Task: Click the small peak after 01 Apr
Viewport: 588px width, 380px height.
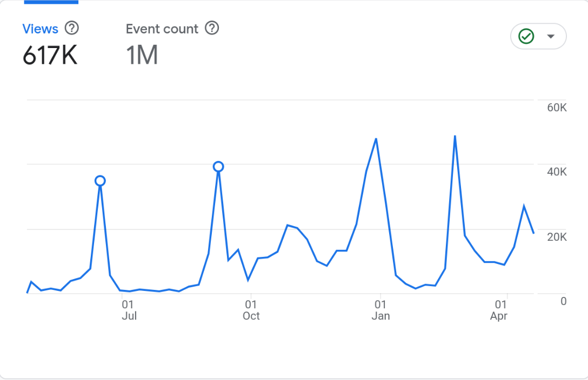Action: click(x=524, y=206)
